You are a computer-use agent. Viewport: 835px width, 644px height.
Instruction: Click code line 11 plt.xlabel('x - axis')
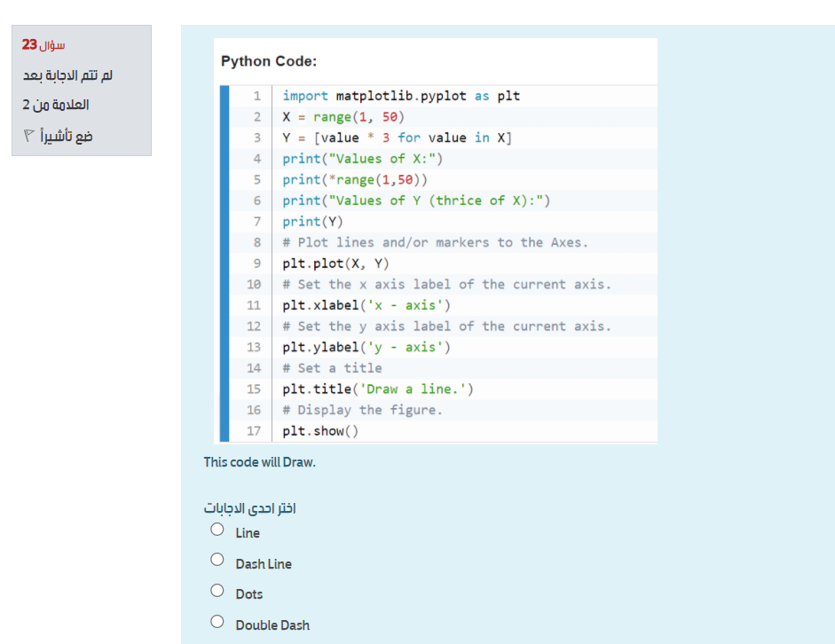[366, 305]
